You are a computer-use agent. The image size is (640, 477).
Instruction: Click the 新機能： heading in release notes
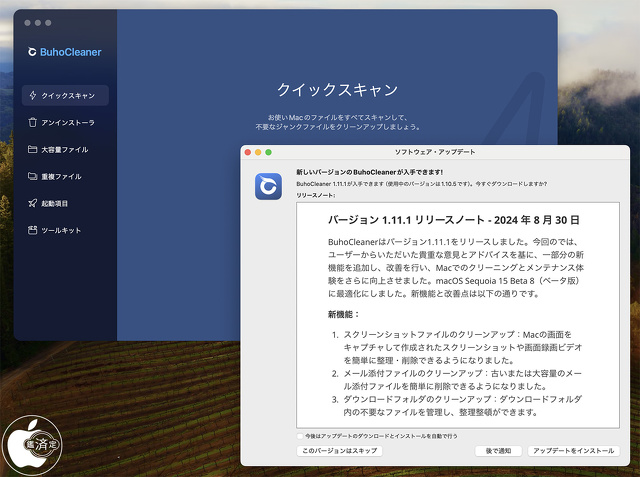tap(344, 315)
